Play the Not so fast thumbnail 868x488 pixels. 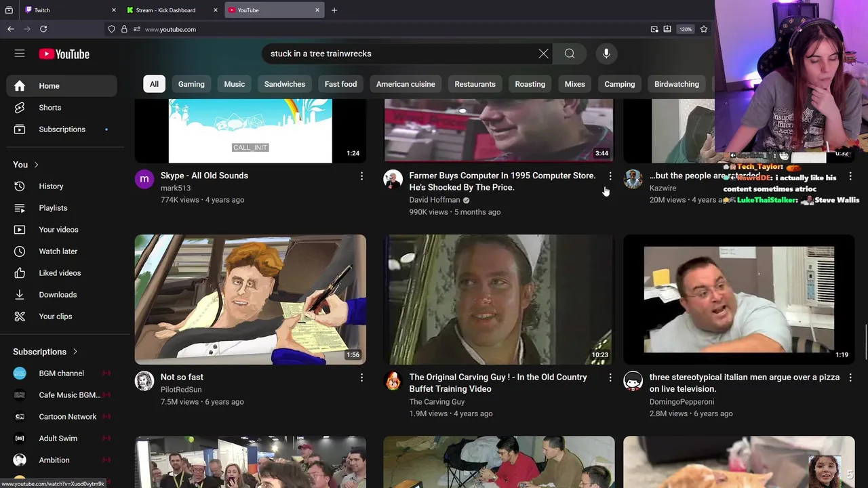point(250,300)
